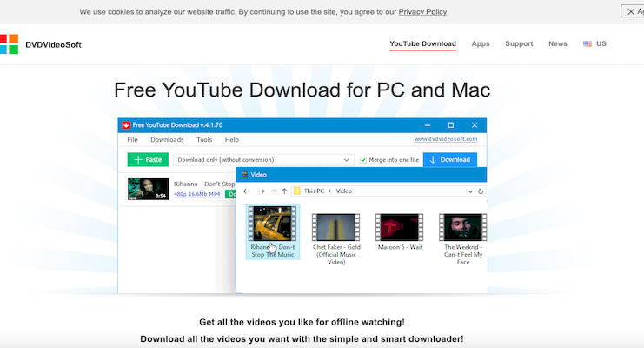The width and height of the screenshot is (644, 348).
Task: Click the yellow folder icon in address bar
Action: tap(297, 191)
